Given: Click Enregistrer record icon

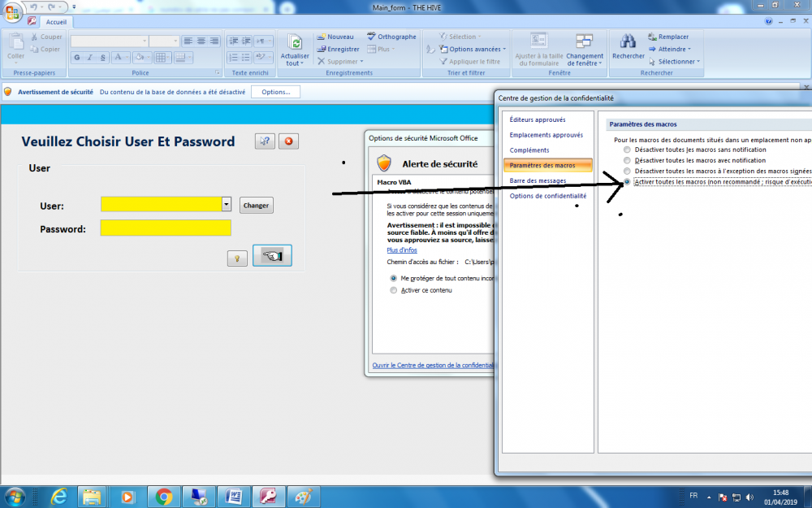Looking at the screenshot, I should click(321, 50).
